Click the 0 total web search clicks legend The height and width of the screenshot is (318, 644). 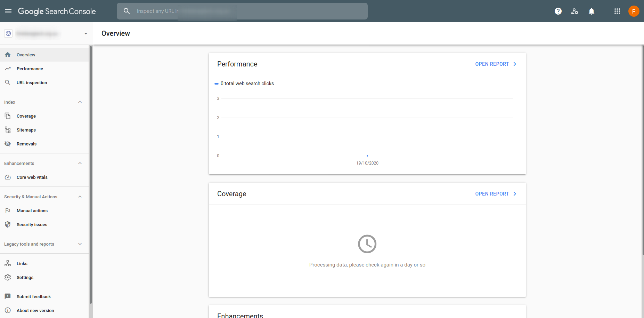pyautogui.click(x=244, y=84)
